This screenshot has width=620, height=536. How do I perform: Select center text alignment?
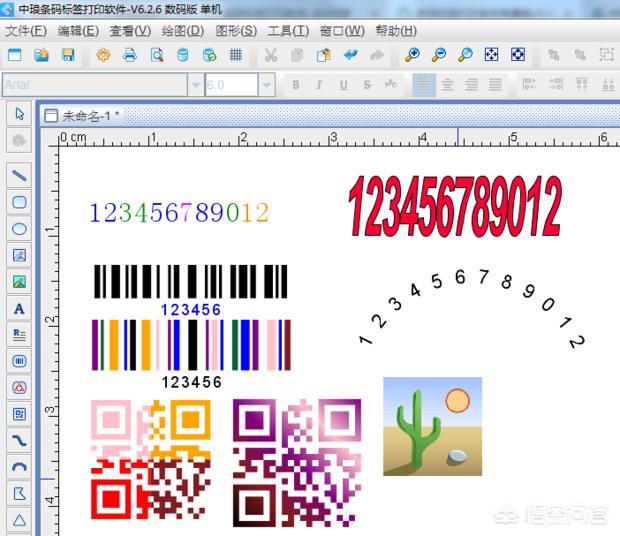448,85
